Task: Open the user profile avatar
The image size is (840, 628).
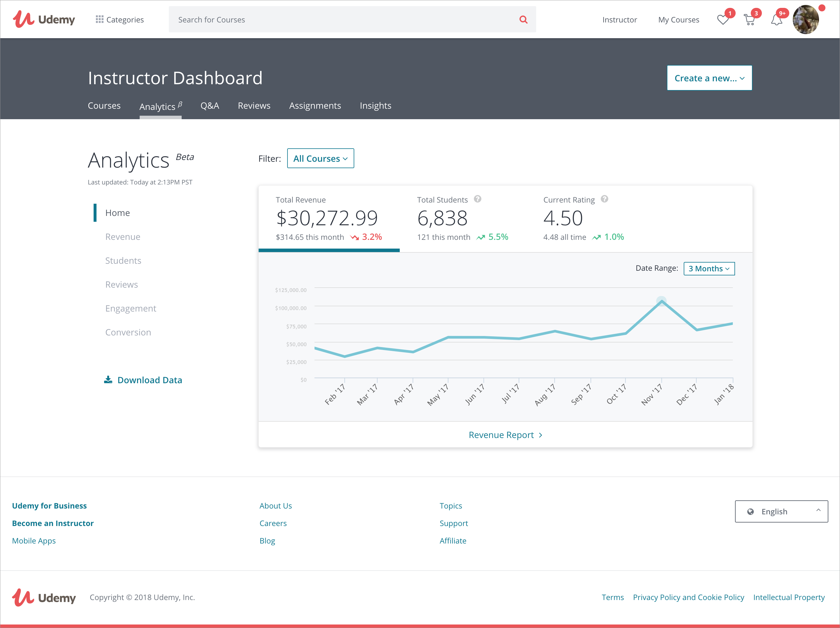Action: [x=806, y=19]
